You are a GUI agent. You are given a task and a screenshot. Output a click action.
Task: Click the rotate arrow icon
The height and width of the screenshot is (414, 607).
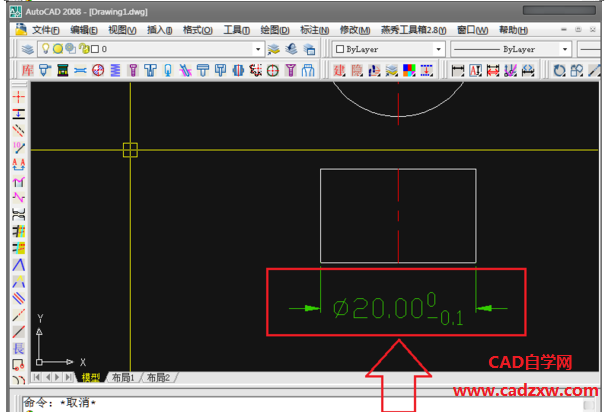(559, 70)
